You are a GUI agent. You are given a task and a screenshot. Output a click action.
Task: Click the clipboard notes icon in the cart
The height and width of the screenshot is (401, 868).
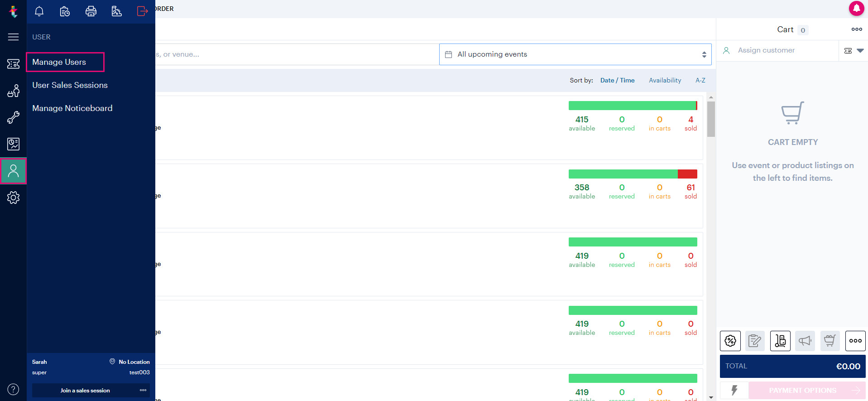point(755,341)
